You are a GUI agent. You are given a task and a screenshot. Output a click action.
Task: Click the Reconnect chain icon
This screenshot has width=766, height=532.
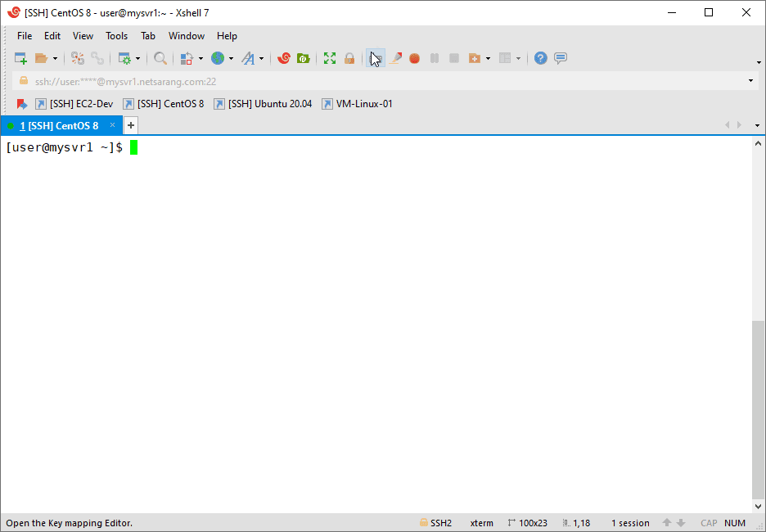pos(97,59)
